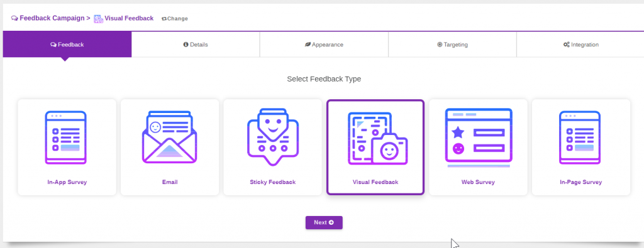Switch to the Details tab

click(196, 45)
